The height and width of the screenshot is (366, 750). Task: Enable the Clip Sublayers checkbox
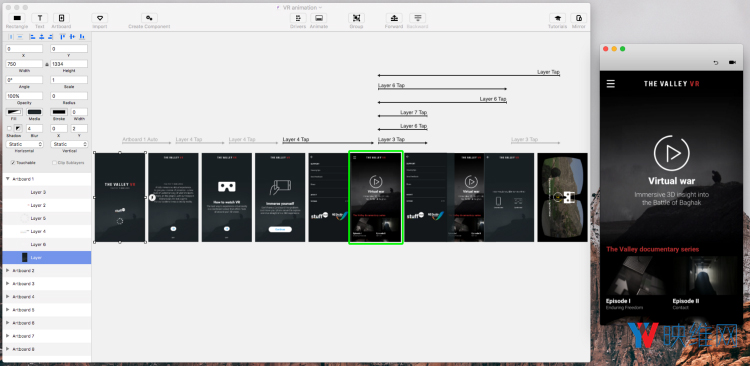click(54, 163)
